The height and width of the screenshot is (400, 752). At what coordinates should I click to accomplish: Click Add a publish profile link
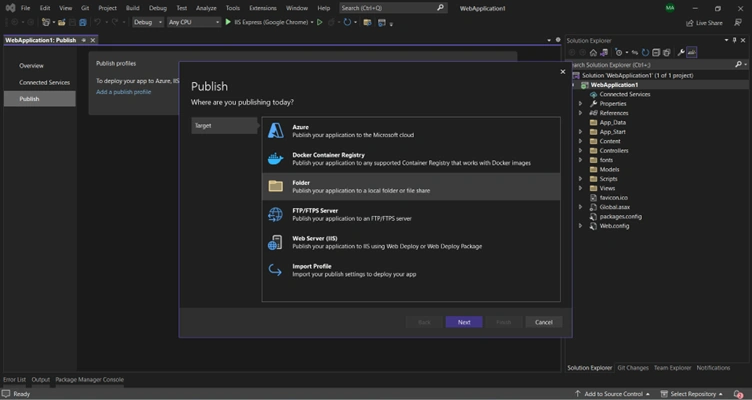tap(123, 92)
